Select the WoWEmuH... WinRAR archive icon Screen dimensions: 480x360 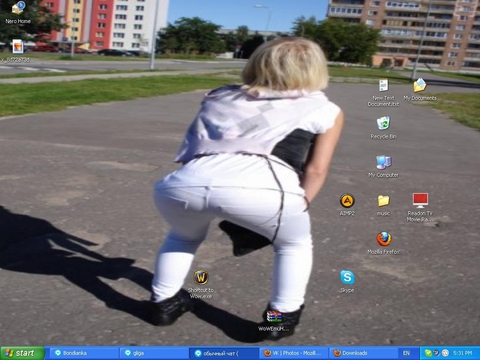274,321
